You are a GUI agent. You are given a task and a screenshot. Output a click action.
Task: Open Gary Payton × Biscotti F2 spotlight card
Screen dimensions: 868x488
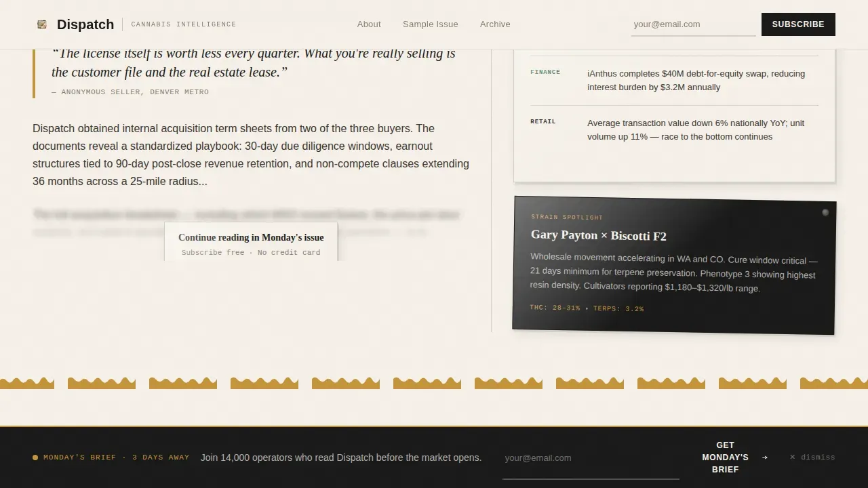tap(674, 265)
